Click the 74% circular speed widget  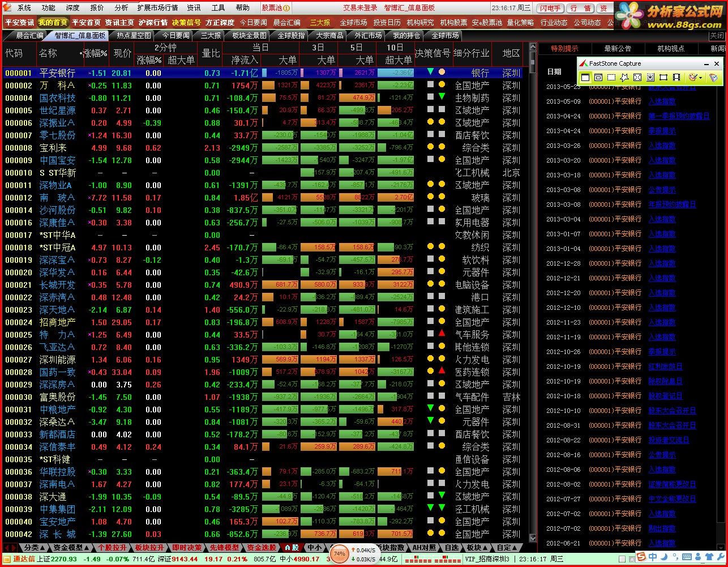[x=340, y=553]
